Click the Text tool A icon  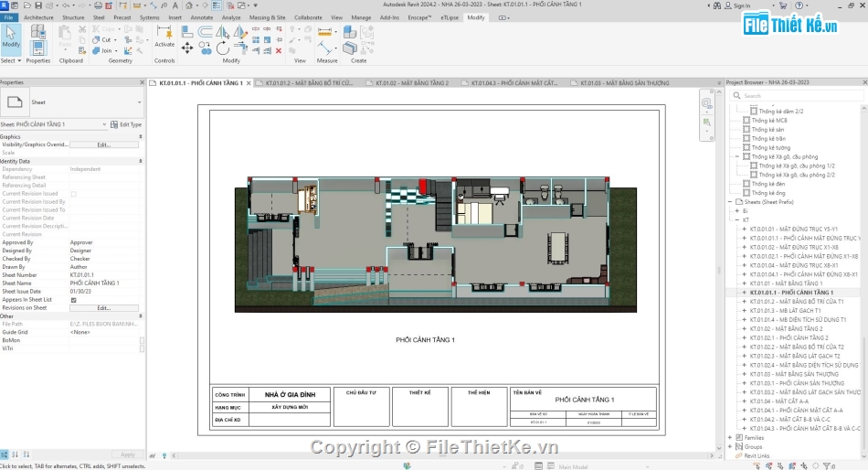pos(175,5)
